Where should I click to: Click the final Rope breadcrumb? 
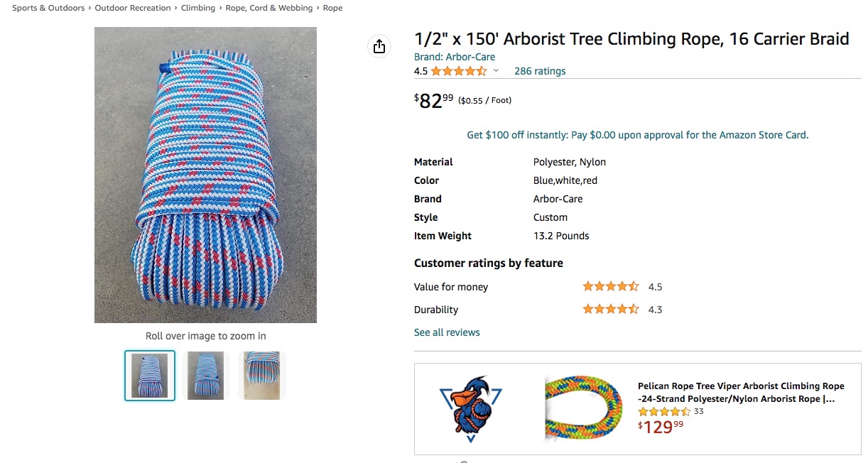(332, 8)
